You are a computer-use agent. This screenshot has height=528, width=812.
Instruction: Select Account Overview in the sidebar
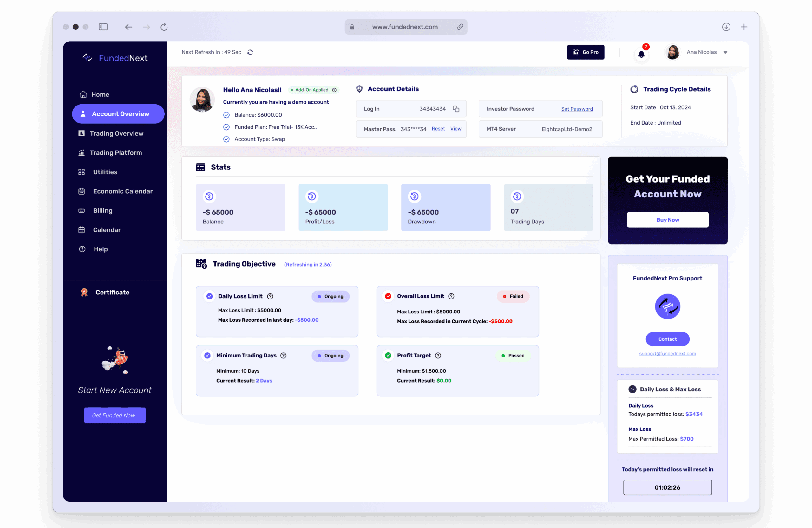(118, 114)
